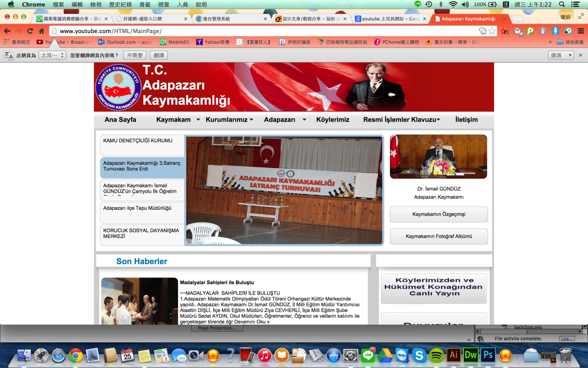Click the 翻譯 translate button
588x368 pixels.
[159, 55]
